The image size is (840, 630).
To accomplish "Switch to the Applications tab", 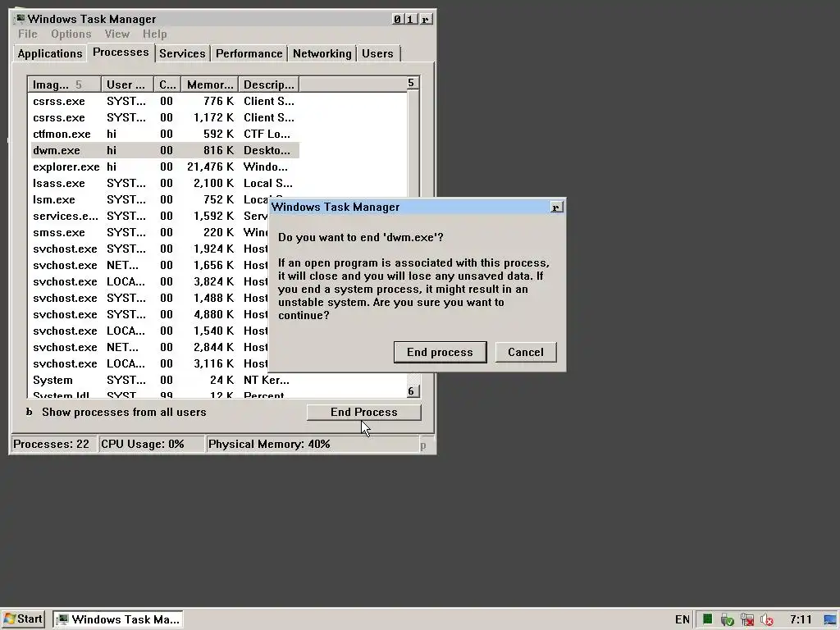I will [50, 53].
